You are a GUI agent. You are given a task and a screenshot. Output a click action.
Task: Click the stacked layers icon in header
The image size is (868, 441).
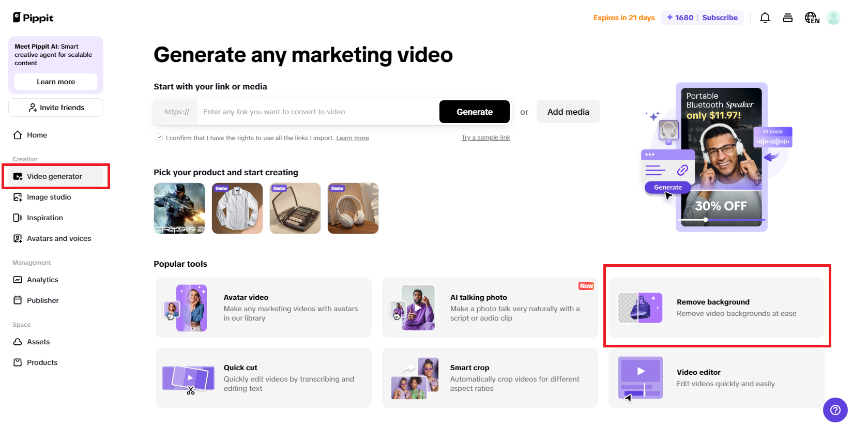787,18
